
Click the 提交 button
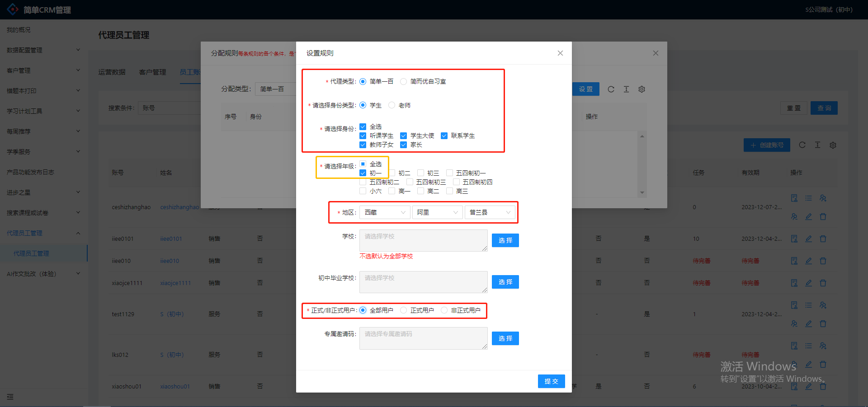coord(551,381)
